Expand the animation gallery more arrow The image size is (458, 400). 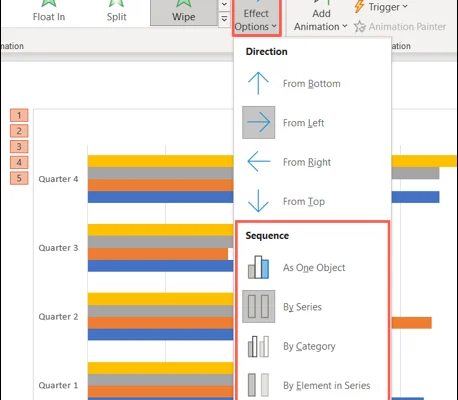(224, 19)
